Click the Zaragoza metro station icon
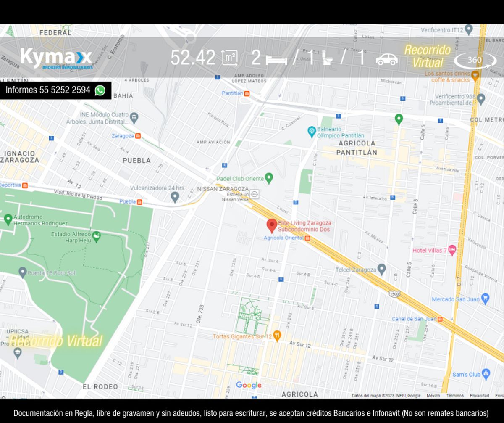Viewport: 504px width, 423px height. [138, 136]
